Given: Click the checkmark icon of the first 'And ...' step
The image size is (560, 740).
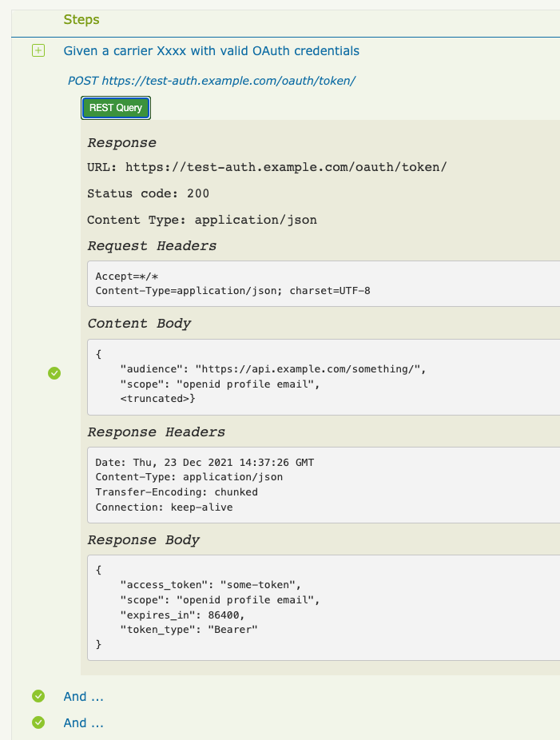Looking at the screenshot, I should 38,697.
